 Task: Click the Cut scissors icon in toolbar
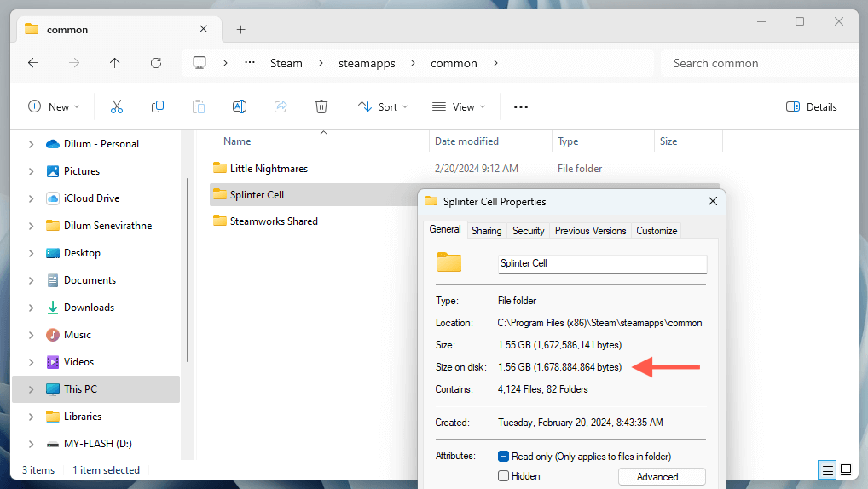pyautogui.click(x=117, y=106)
